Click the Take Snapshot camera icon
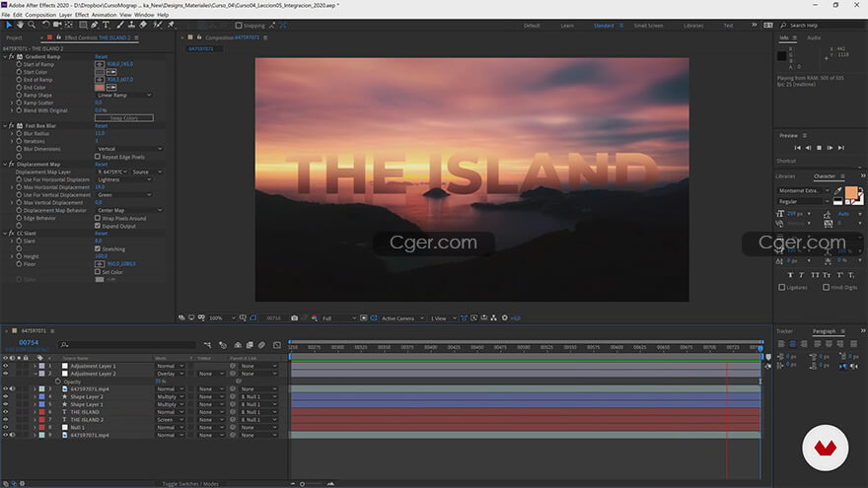868x488 pixels. 295,318
